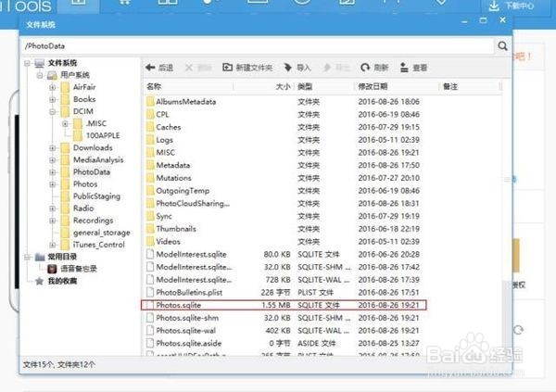Select the Mutations folder row
The image size is (556, 392).
(284, 178)
